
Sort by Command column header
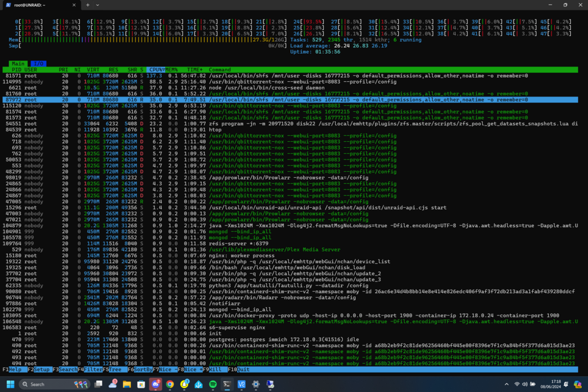pyautogui.click(x=220, y=69)
